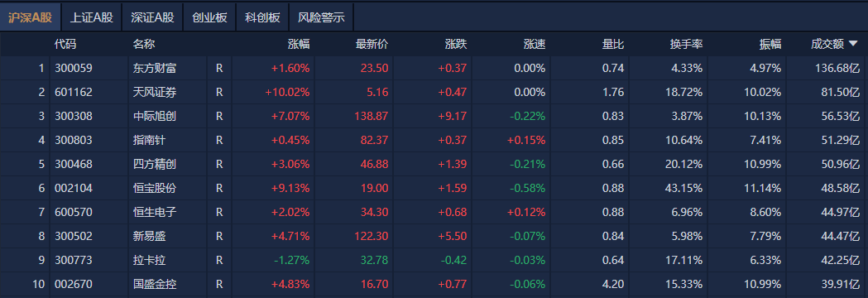Click the R marker for 天风证券

(x=219, y=93)
